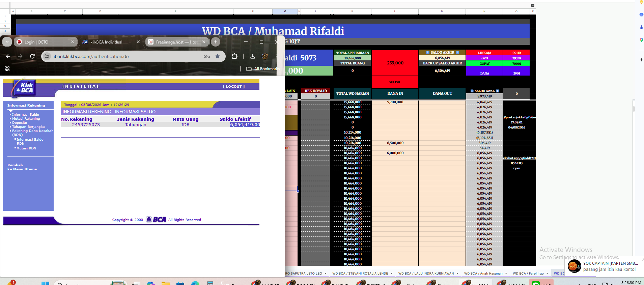Open saved password key icon
Screen dimensions: 644x285
207,56
